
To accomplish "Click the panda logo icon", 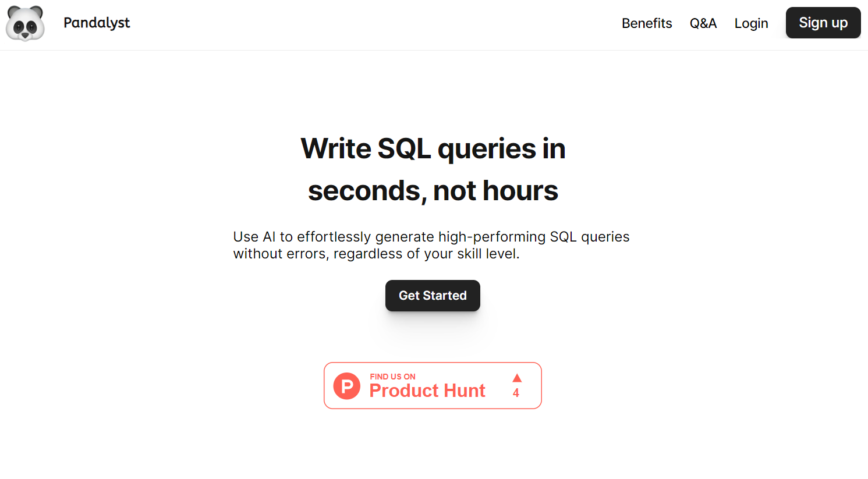I will pyautogui.click(x=25, y=23).
